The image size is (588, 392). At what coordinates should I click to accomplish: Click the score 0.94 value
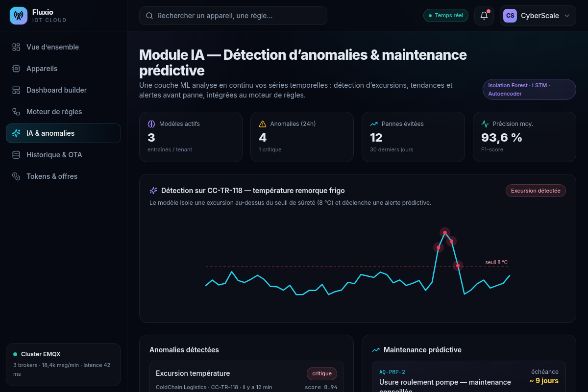pyautogui.click(x=321, y=387)
